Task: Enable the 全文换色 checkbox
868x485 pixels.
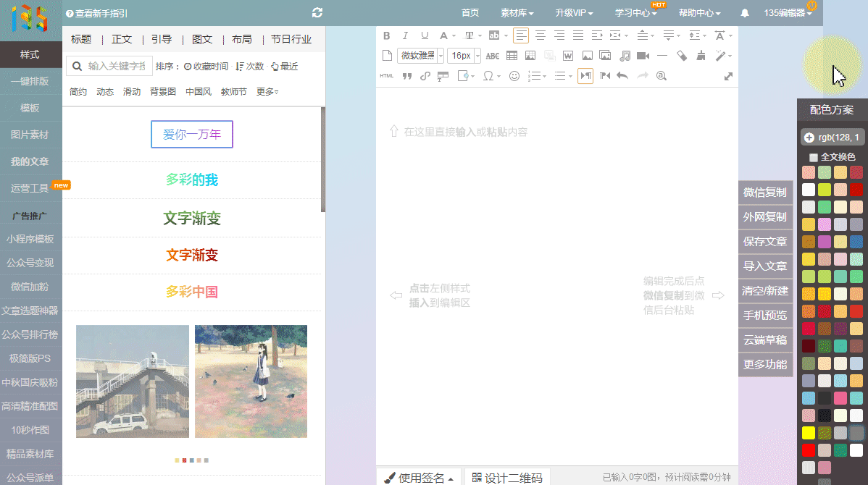Action: 814,157
